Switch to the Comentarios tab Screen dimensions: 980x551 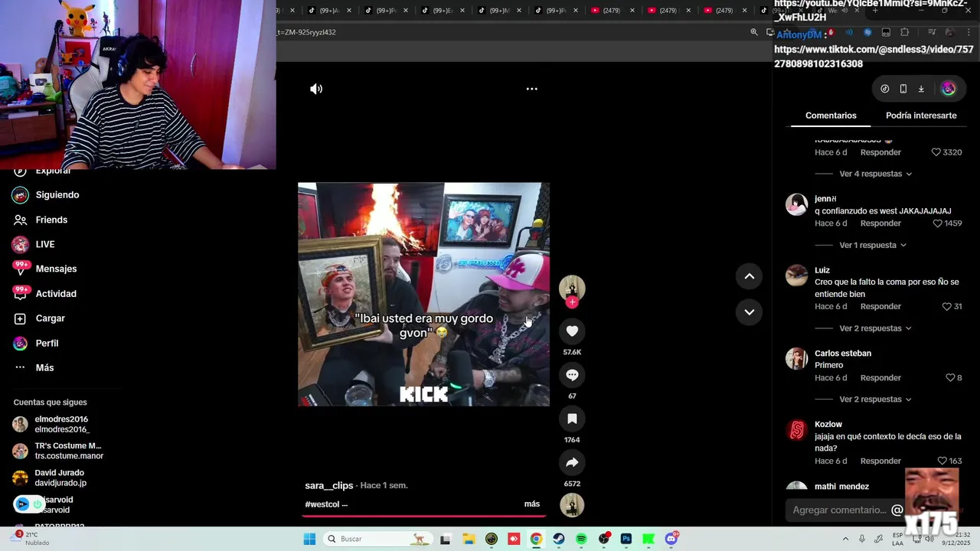[831, 116]
